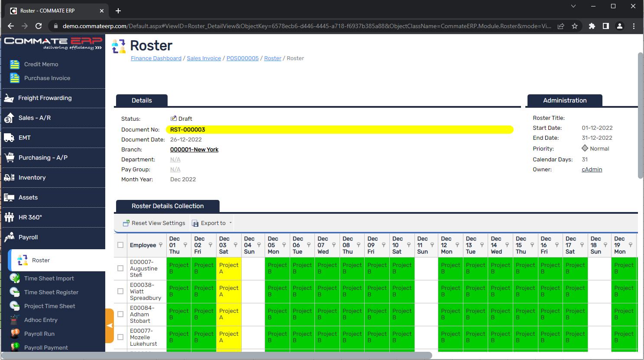Open Project Time Sheet menu item
Viewport: 644px width, 360px height.
click(49, 306)
